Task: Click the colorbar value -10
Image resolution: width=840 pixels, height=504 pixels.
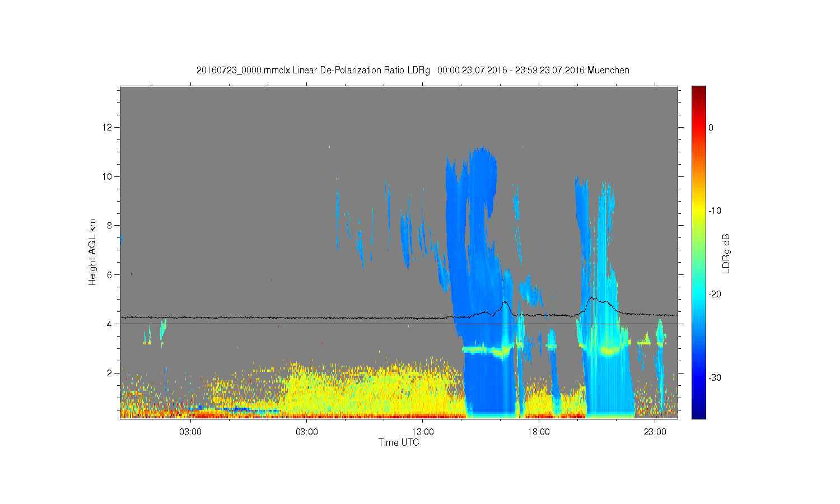Action: [x=715, y=211]
